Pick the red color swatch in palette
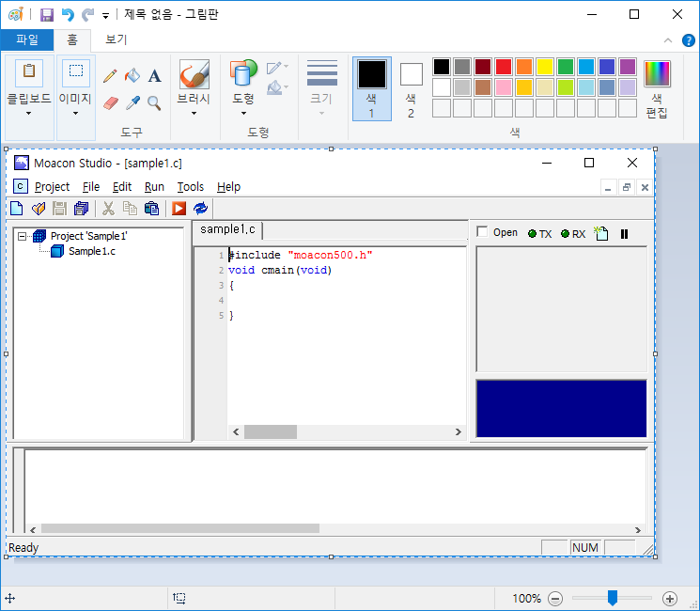This screenshot has height=611, width=700. click(x=504, y=67)
